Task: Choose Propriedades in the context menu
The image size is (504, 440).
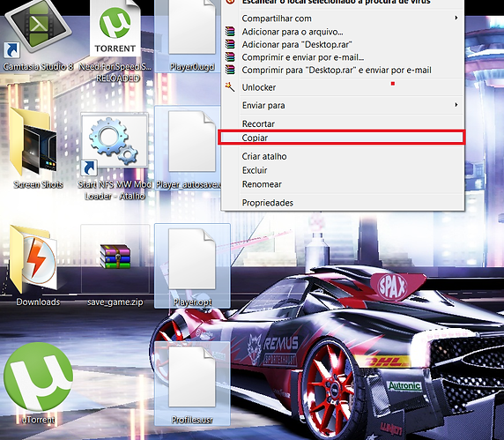Action: 343,203
